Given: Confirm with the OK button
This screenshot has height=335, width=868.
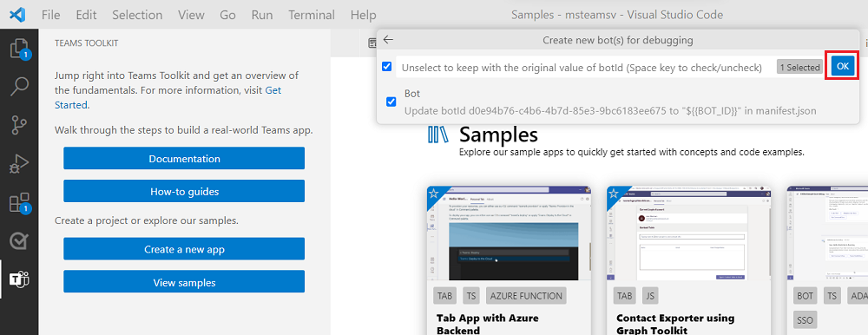Looking at the screenshot, I should coord(842,67).
